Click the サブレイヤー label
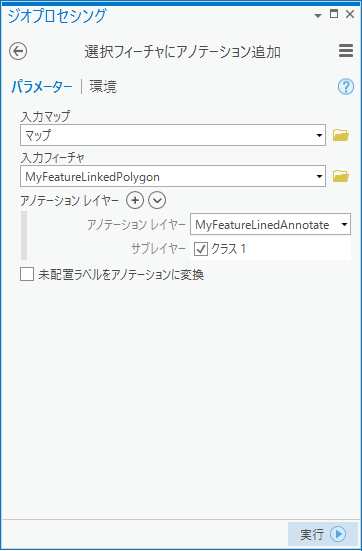 pos(159,249)
